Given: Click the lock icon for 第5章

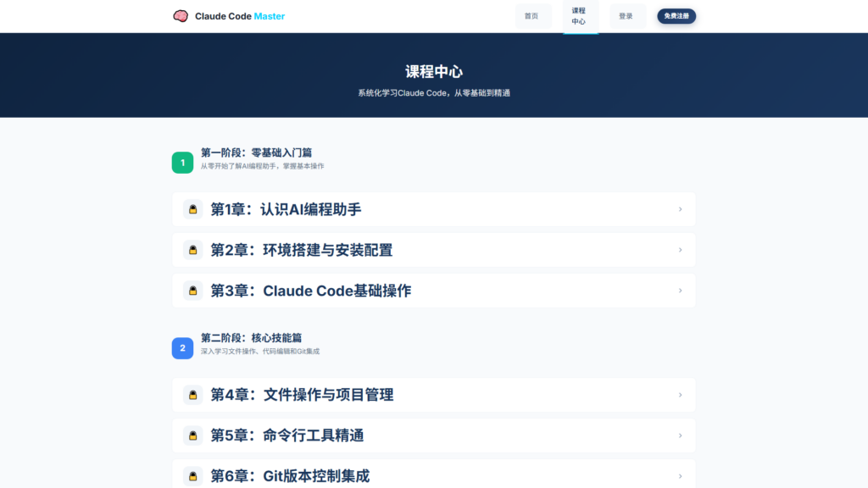Looking at the screenshot, I should pos(193,435).
